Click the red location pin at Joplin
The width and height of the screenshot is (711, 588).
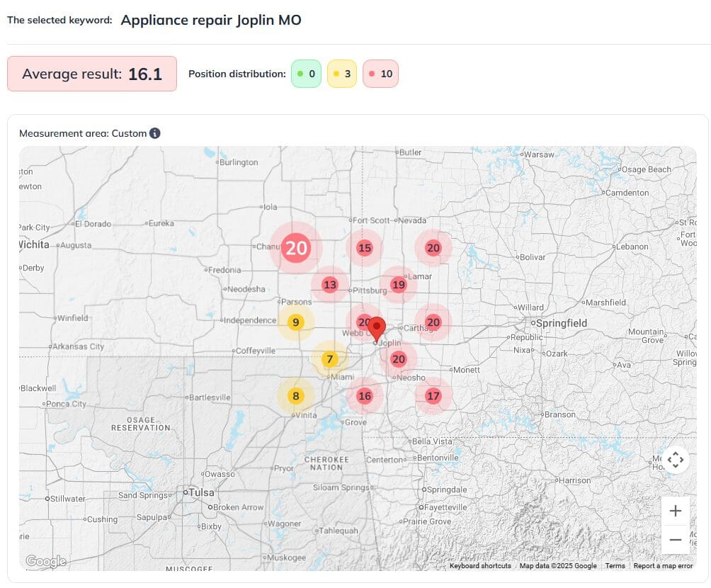(377, 329)
